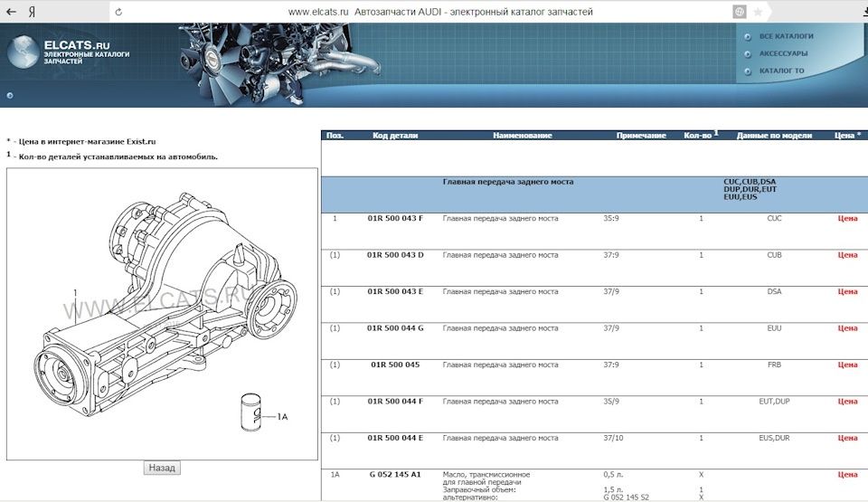Click the bullet icon next to КАТАЛОГ ТО

coord(748,71)
